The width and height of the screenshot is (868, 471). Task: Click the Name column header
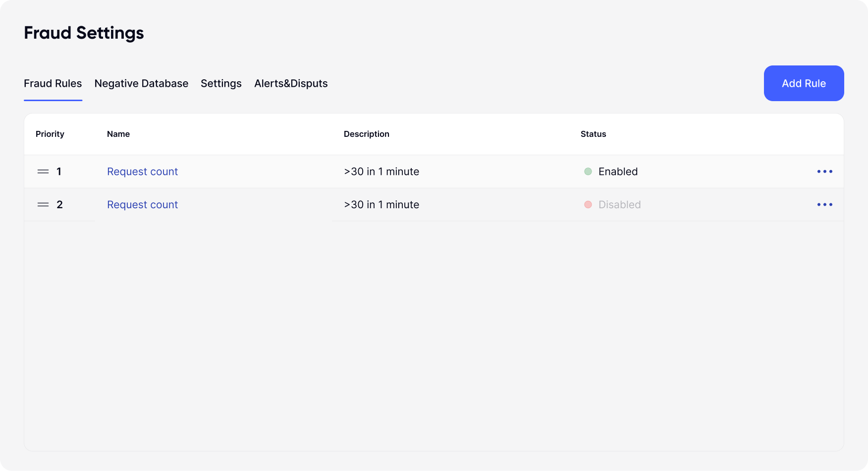[x=118, y=134]
